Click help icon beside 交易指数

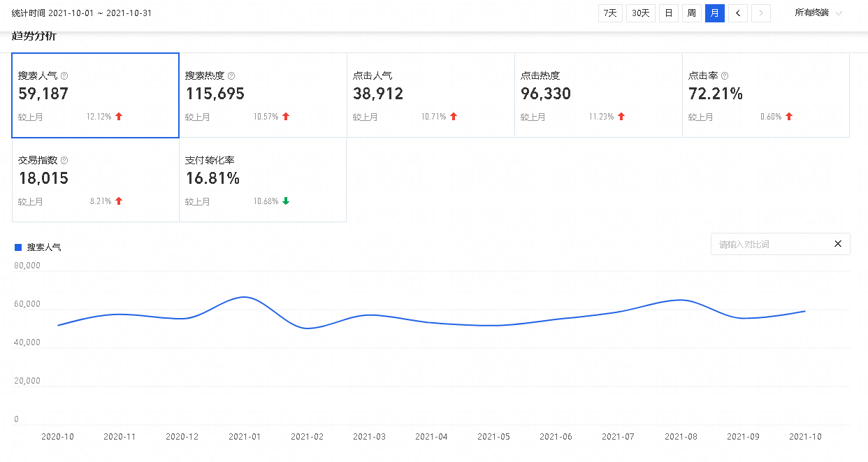tap(64, 160)
